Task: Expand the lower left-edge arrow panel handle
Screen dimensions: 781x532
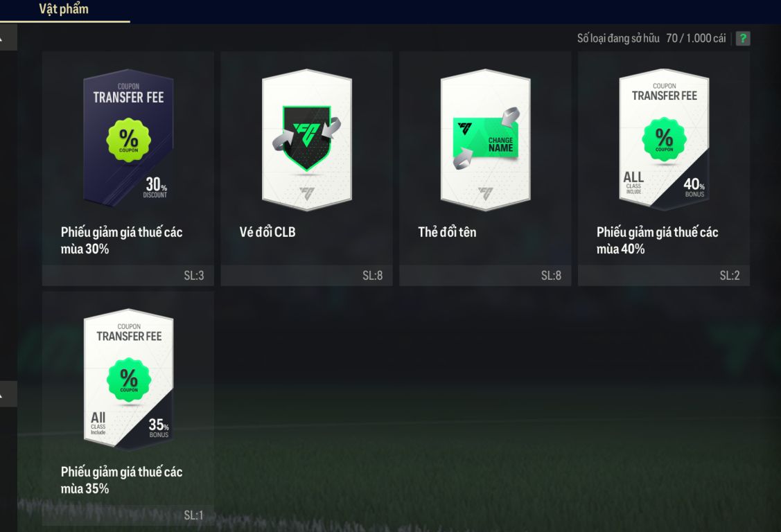Action: [8, 394]
